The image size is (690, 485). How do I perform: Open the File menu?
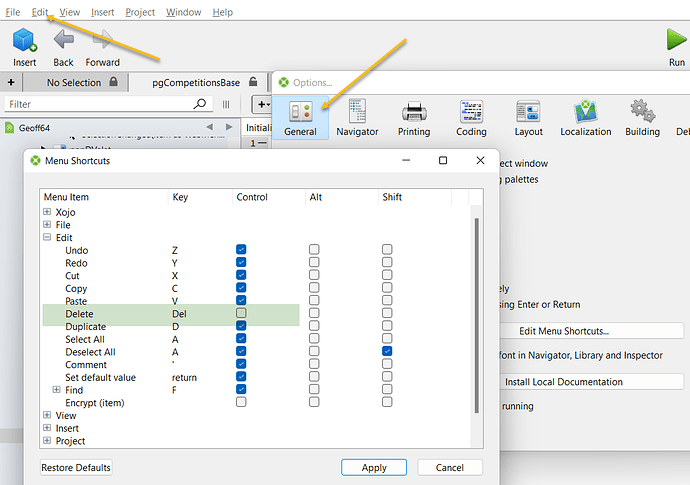tap(13, 12)
